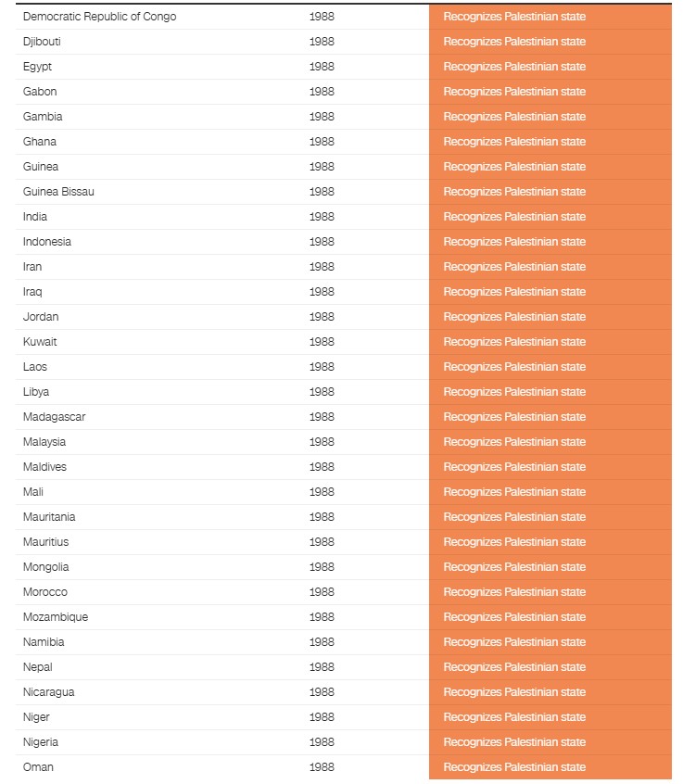Image resolution: width=683 pixels, height=784 pixels.
Task: Select the 1988 year for Iran
Action: (322, 267)
